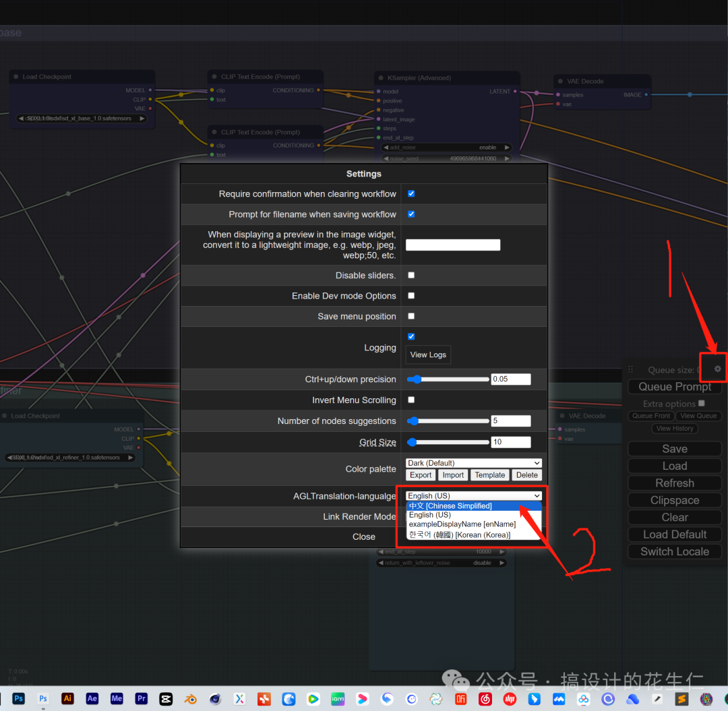Screen dimensions: 728x711
Task: Click the Grid Size slider
Action: coord(448,442)
